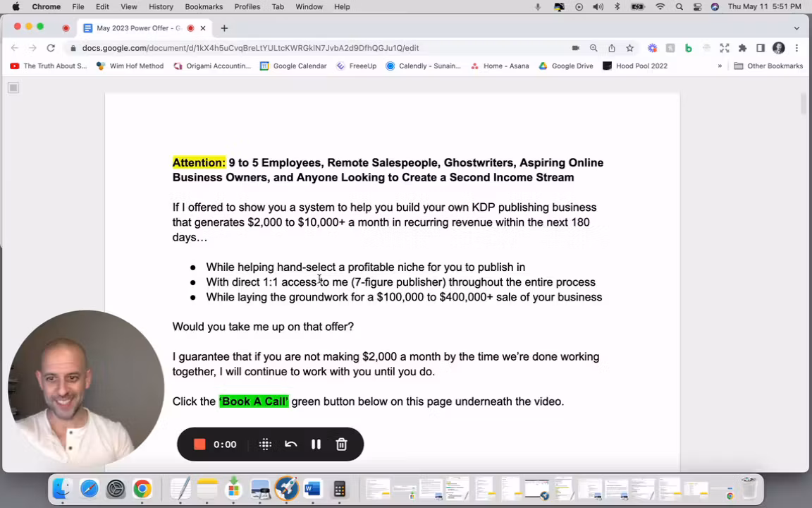Open the Wi-Fi icon in the menu bar
The image size is (812, 508).
pyautogui.click(x=660, y=6)
